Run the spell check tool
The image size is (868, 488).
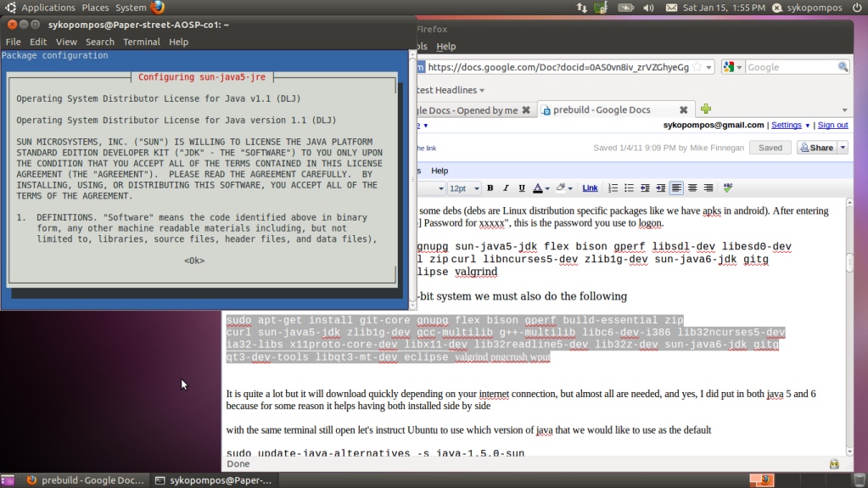tap(727, 188)
